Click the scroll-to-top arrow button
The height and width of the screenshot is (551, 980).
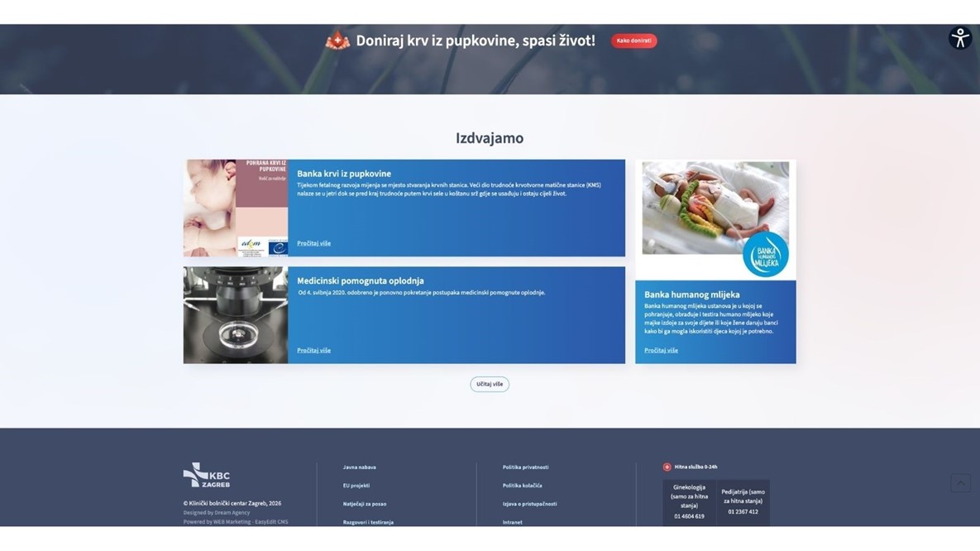coord(960,483)
